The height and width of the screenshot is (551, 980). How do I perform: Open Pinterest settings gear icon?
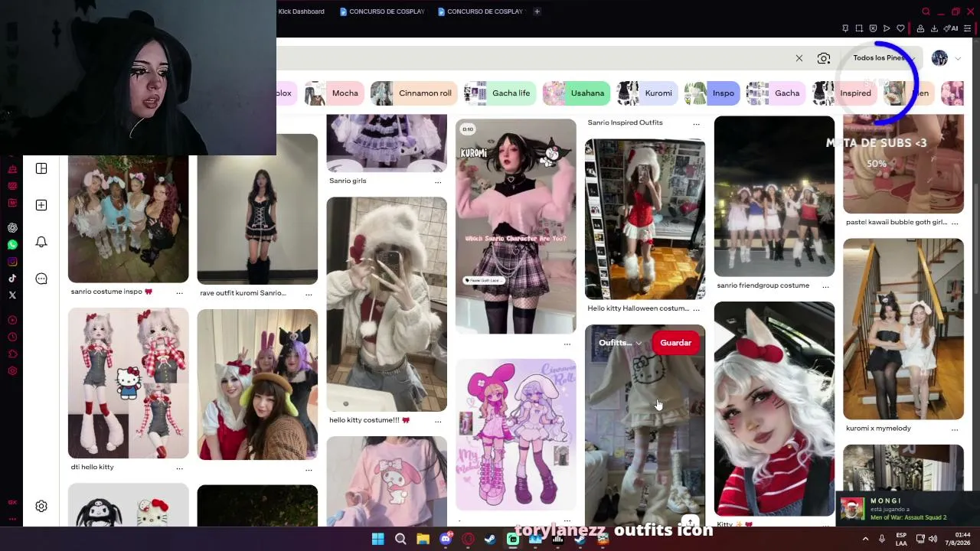[41, 506]
